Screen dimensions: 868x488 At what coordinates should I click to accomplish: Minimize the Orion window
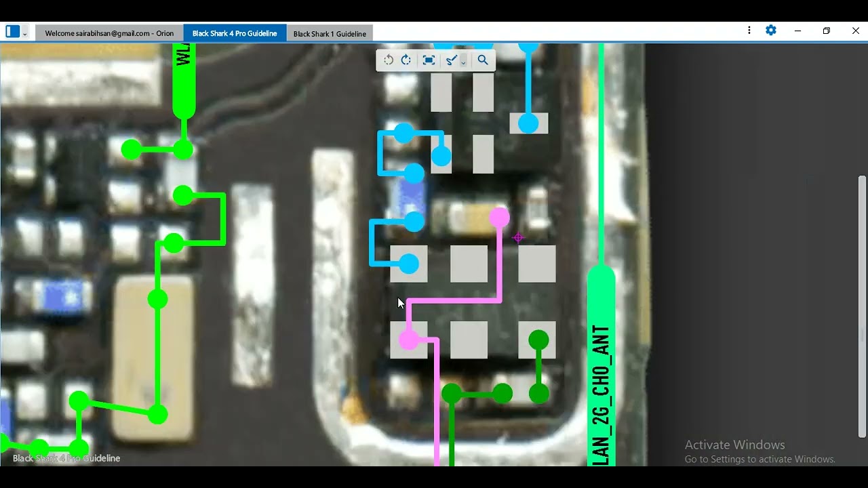(x=797, y=30)
